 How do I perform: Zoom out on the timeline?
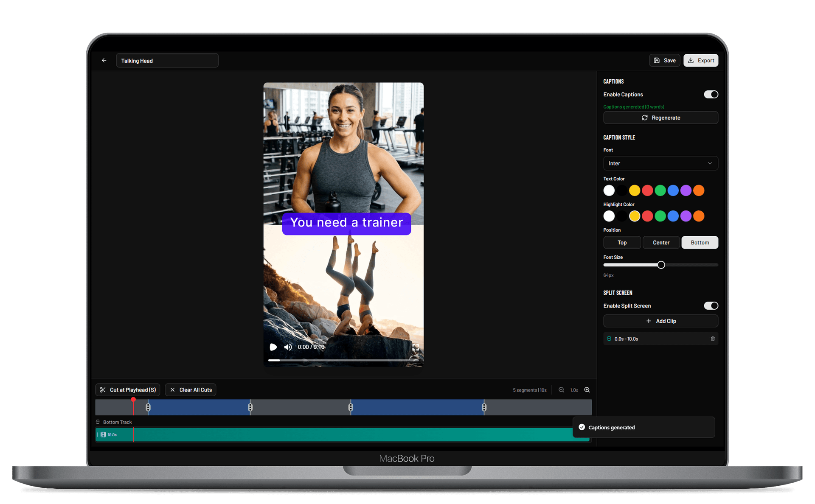click(561, 389)
